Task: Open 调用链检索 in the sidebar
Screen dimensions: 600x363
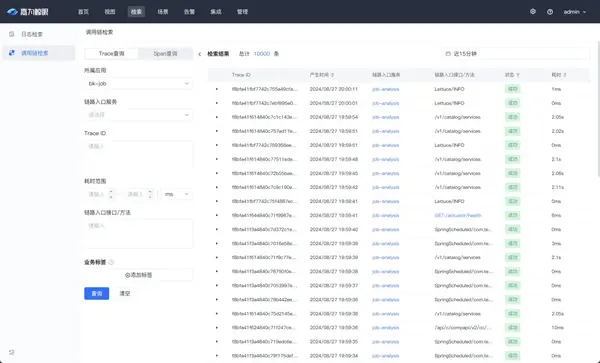Action: (x=38, y=53)
